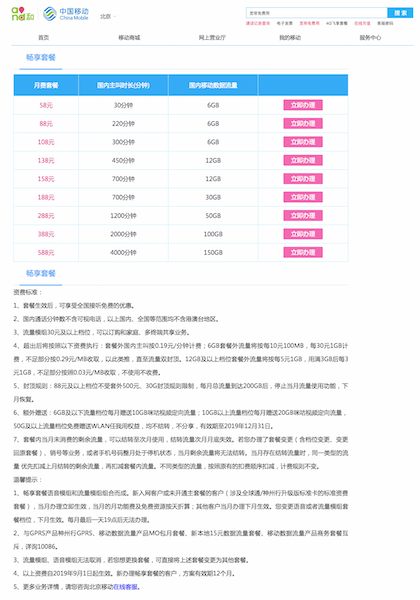Open the 北京 city selector dropdown
420x600 pixels.
tap(108, 16)
